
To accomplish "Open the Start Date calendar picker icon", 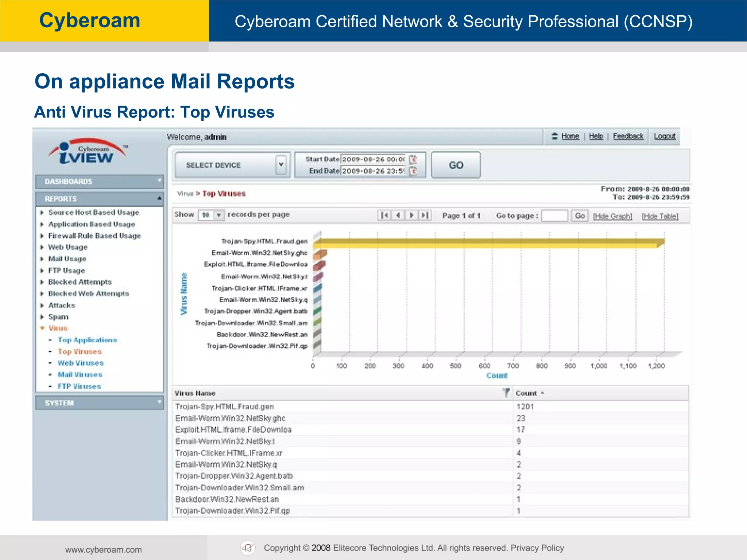I will 413,159.
